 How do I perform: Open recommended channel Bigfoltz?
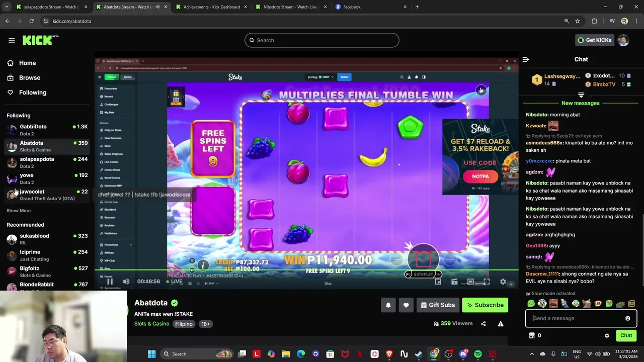(47, 271)
